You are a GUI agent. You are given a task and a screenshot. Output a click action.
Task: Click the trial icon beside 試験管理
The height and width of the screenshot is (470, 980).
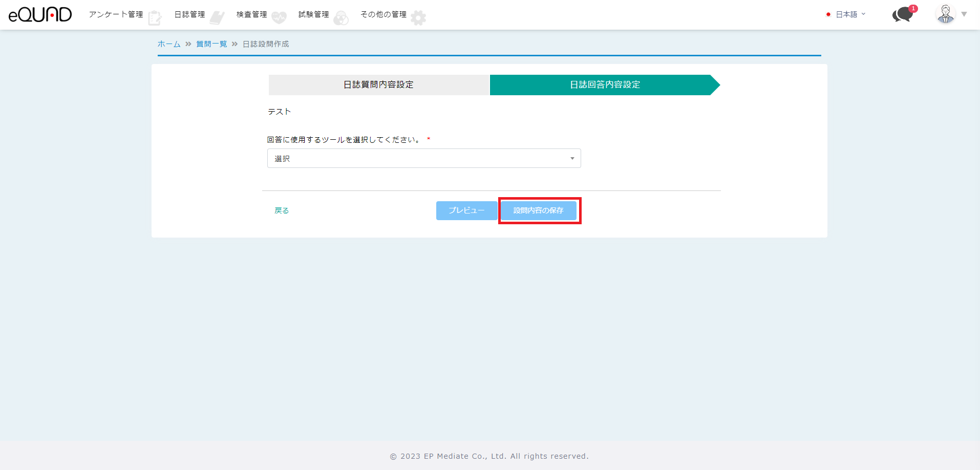click(x=341, y=18)
